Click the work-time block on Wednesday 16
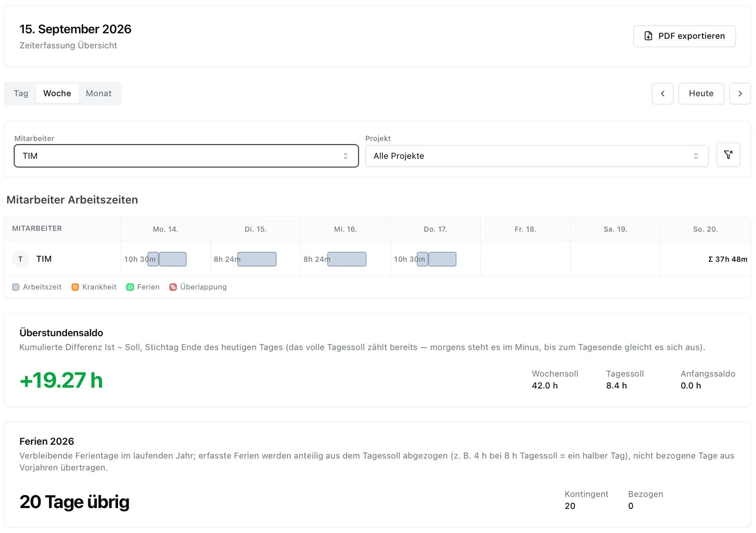The width and height of the screenshot is (756, 533). point(347,259)
